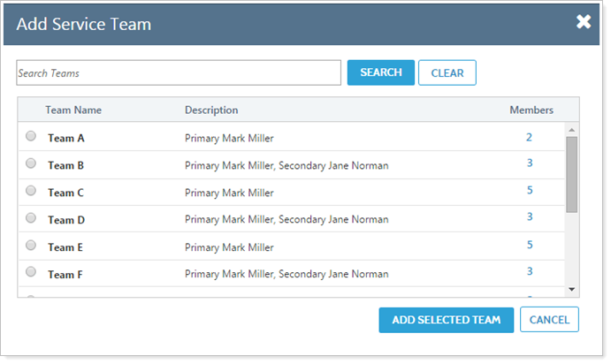Image resolution: width=611 pixels, height=364 pixels.
Task: Open Team C members count link
Action: (x=530, y=191)
